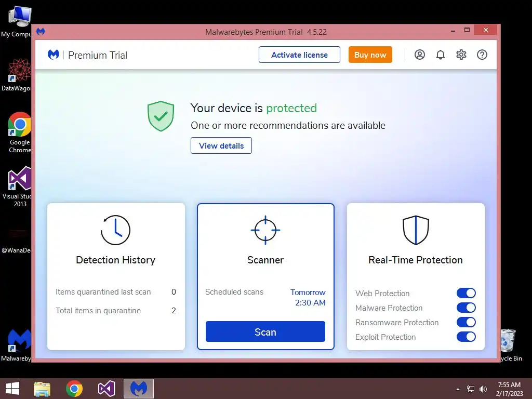
Task: Click the Activate license button
Action: pos(299,55)
